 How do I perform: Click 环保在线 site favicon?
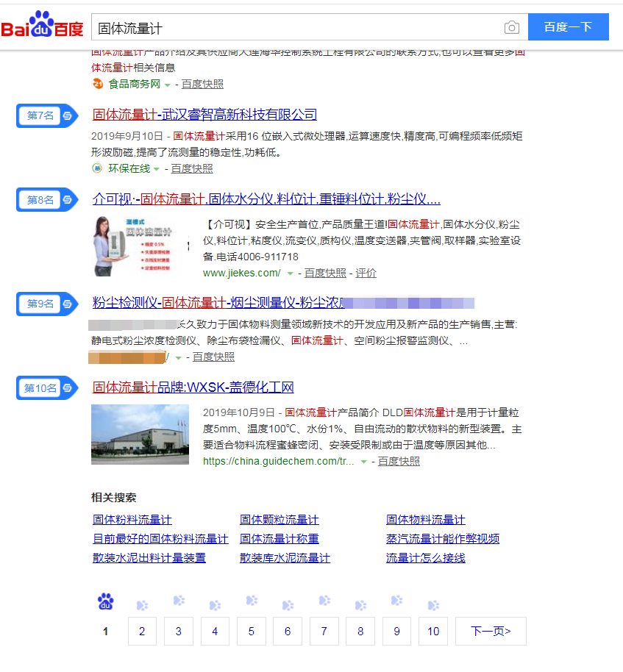(x=97, y=168)
